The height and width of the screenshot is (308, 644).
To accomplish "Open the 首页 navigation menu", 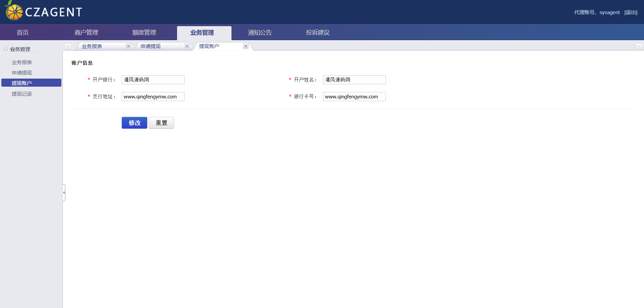I will (x=23, y=33).
